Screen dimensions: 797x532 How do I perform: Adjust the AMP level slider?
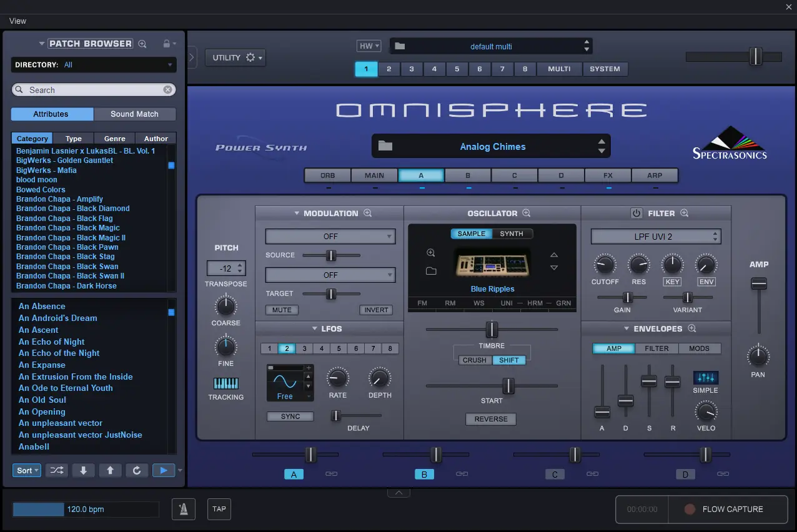click(759, 307)
